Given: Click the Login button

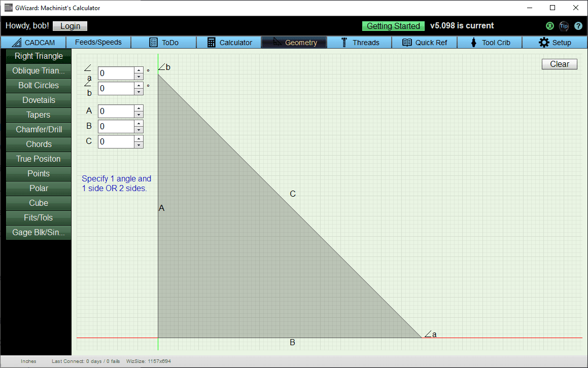Looking at the screenshot, I should (70, 26).
